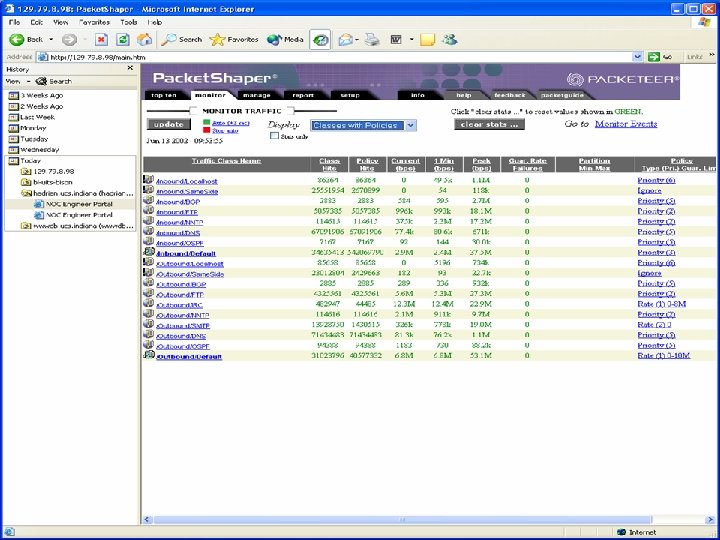Switch to the manage tab
Image resolution: width=720 pixels, height=540 pixels.
(256, 95)
